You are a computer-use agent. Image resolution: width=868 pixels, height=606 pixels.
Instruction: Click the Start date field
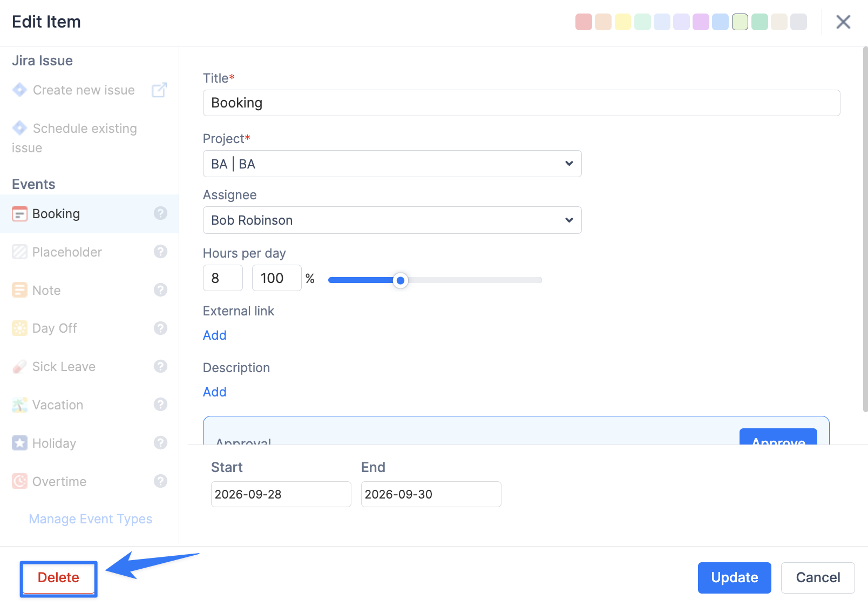(281, 494)
